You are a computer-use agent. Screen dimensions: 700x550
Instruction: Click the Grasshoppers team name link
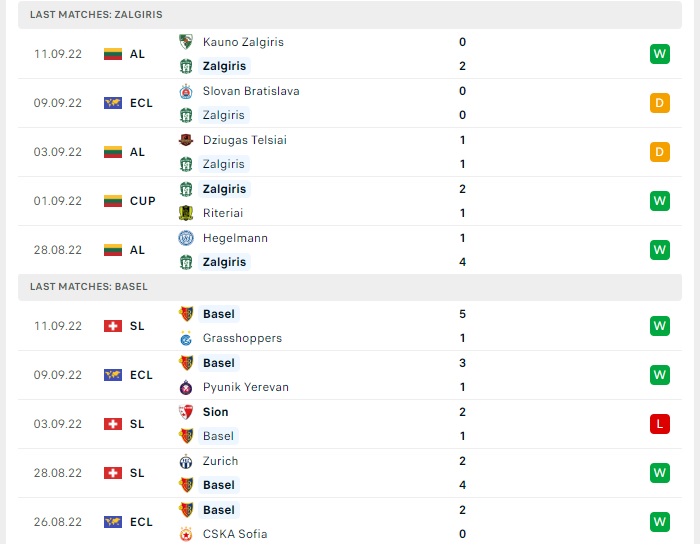point(242,338)
